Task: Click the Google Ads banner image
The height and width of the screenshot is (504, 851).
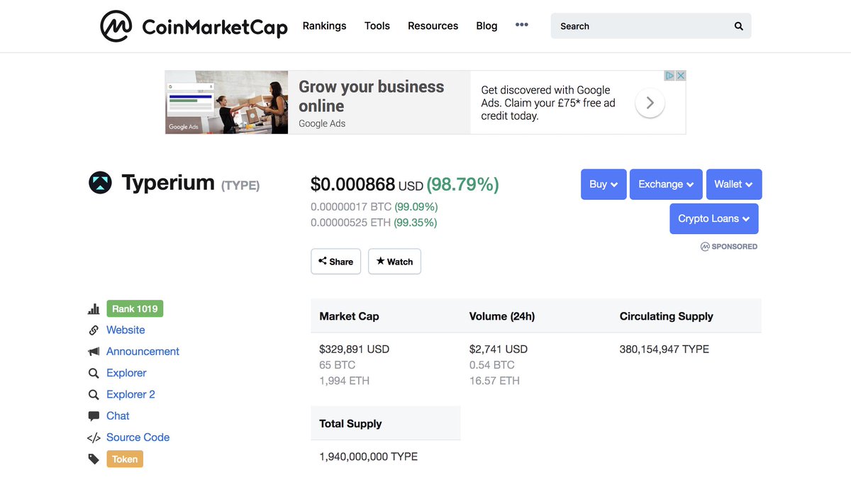Action: (x=226, y=102)
